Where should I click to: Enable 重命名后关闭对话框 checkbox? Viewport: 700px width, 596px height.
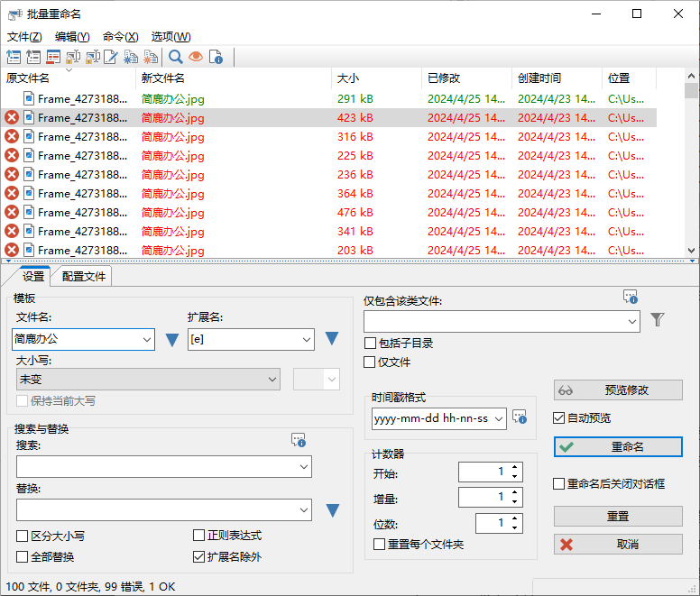559,483
